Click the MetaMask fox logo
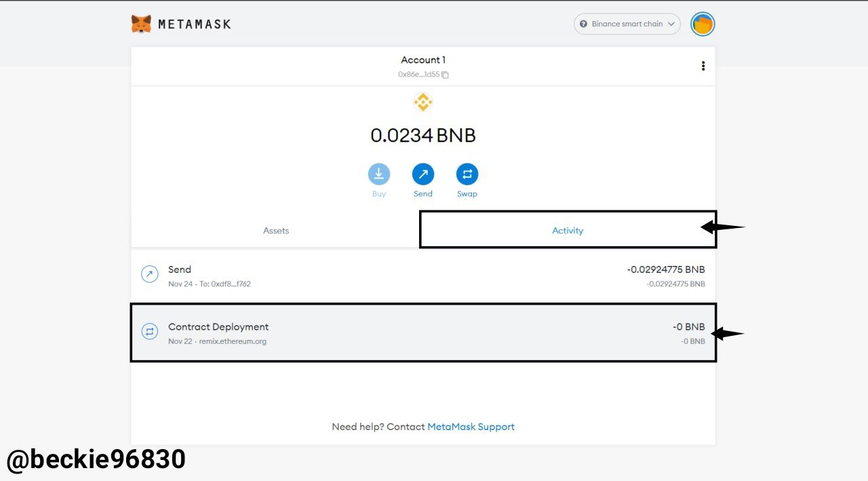Screen dimensions: 868x481 tap(141, 24)
